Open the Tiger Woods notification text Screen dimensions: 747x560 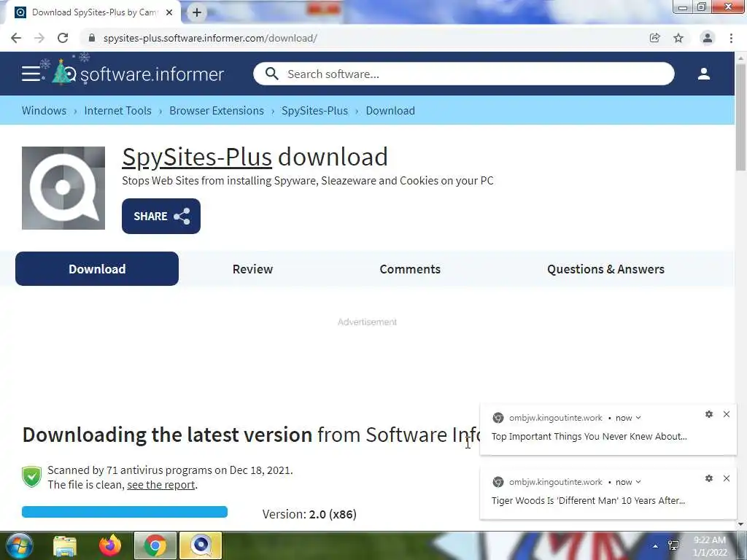589,501
